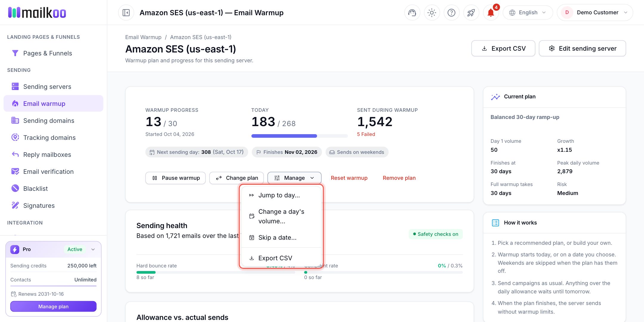Open support via the headset icon
This screenshot has height=322, width=644.
412,13
